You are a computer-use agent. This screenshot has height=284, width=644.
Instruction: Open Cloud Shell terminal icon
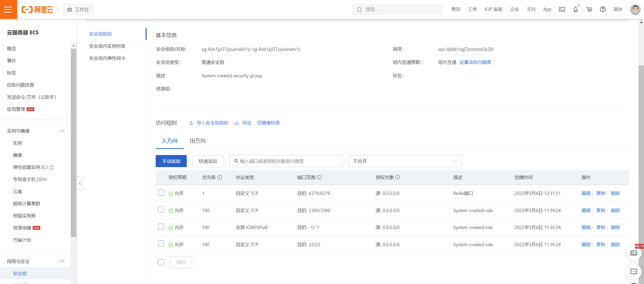tap(562, 9)
